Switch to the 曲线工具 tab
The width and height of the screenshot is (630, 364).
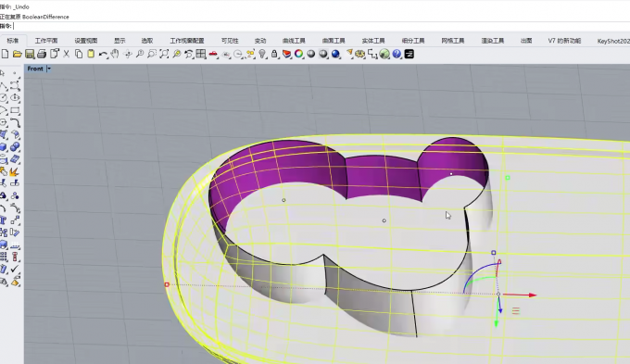[x=294, y=41]
